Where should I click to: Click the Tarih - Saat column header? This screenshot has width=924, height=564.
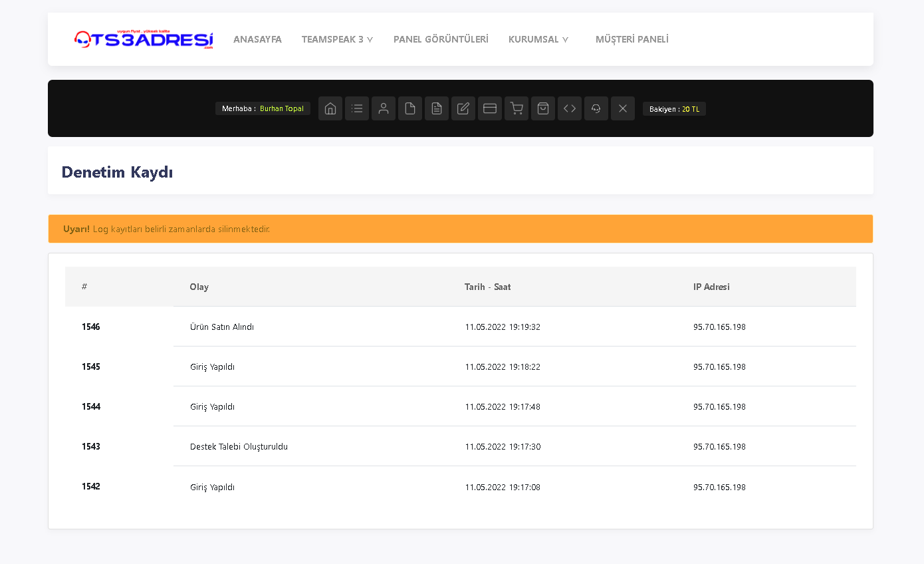tap(488, 287)
